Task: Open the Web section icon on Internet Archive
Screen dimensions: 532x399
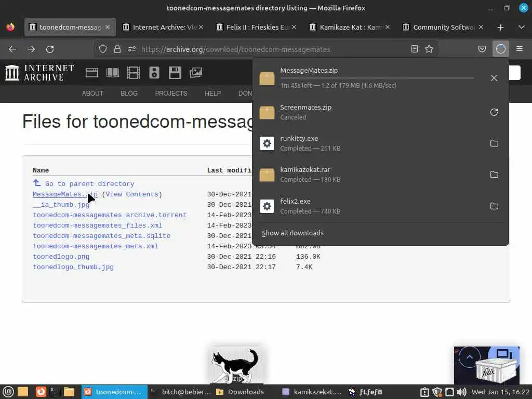Action: click(x=91, y=73)
